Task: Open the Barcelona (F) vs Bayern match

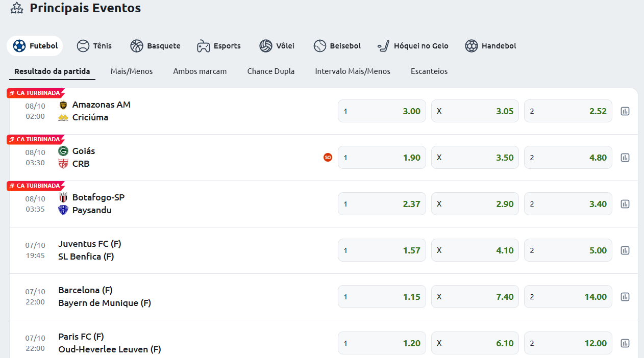Action: tap(105, 296)
